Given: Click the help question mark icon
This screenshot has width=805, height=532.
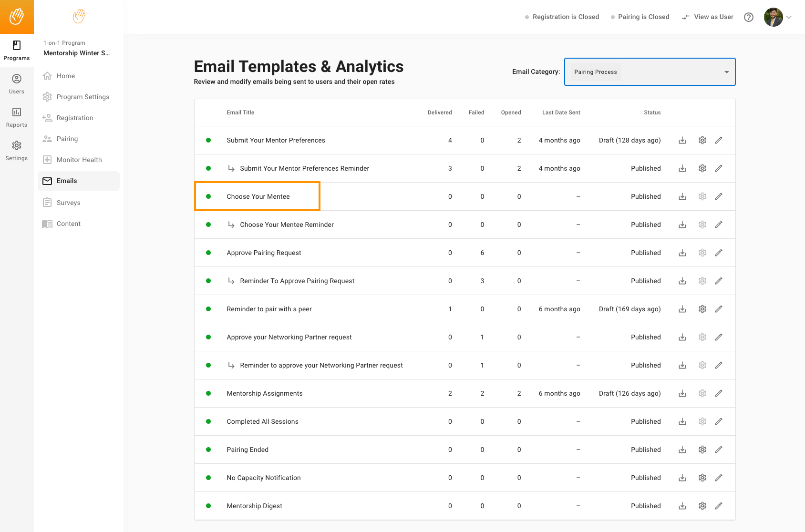Looking at the screenshot, I should (749, 17).
